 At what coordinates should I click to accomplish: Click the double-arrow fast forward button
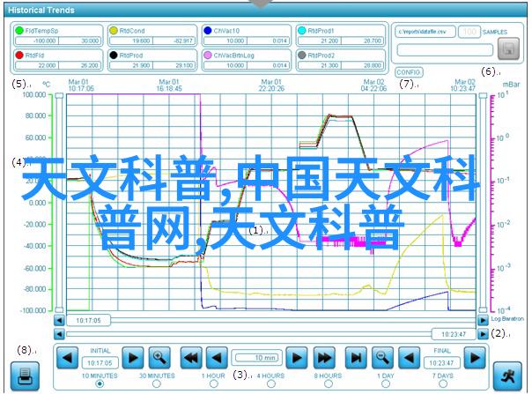324,357
